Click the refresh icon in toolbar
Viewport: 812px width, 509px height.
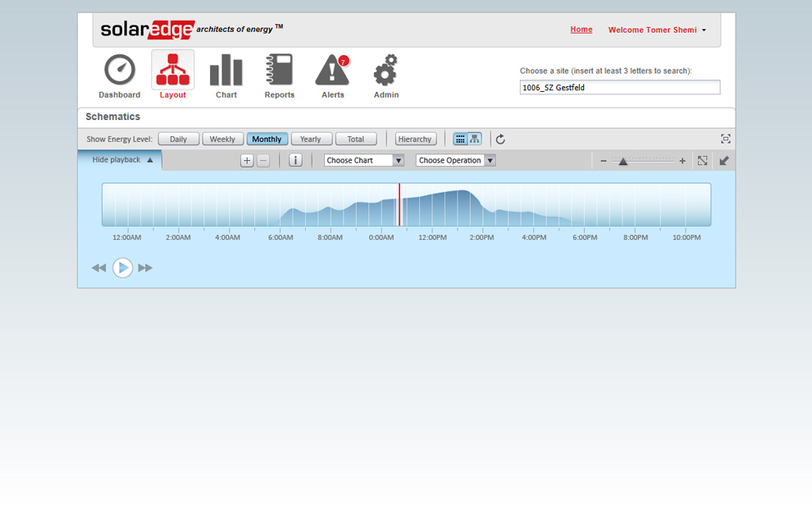pos(500,140)
